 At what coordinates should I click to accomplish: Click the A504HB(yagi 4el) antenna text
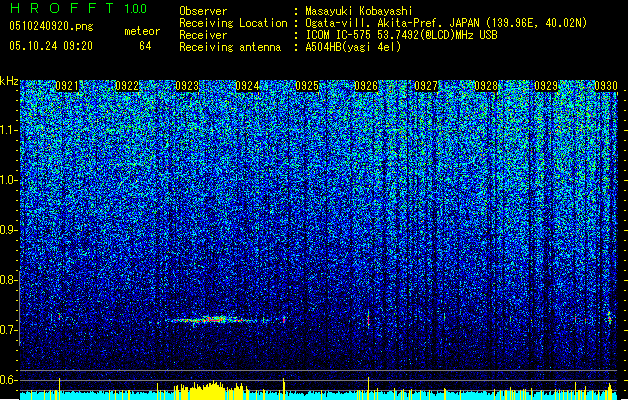[x=353, y=47]
